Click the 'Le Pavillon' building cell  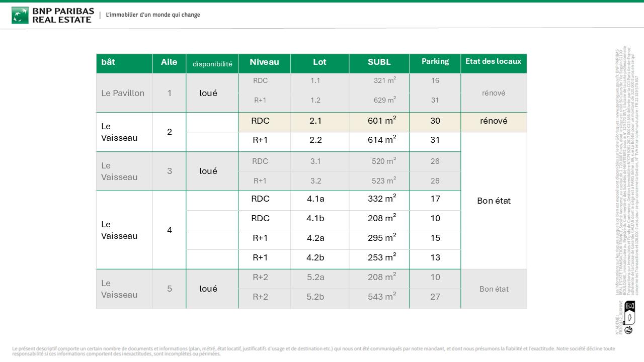click(124, 93)
